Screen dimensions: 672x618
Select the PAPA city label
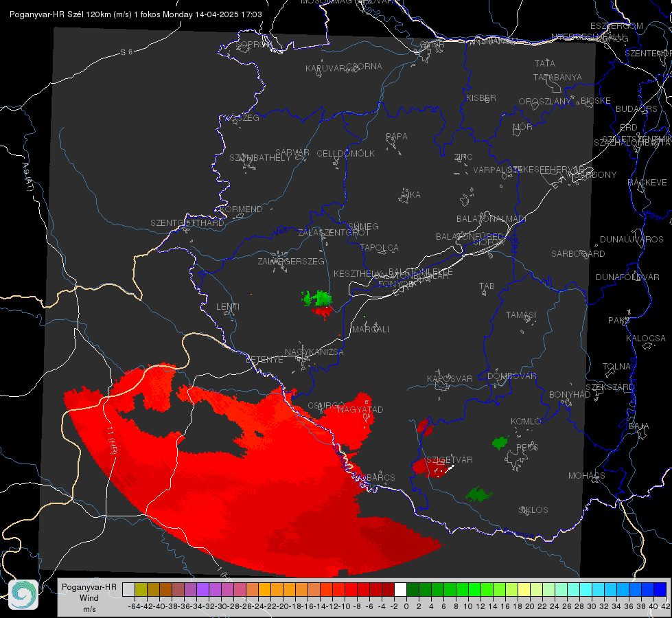tap(397, 137)
